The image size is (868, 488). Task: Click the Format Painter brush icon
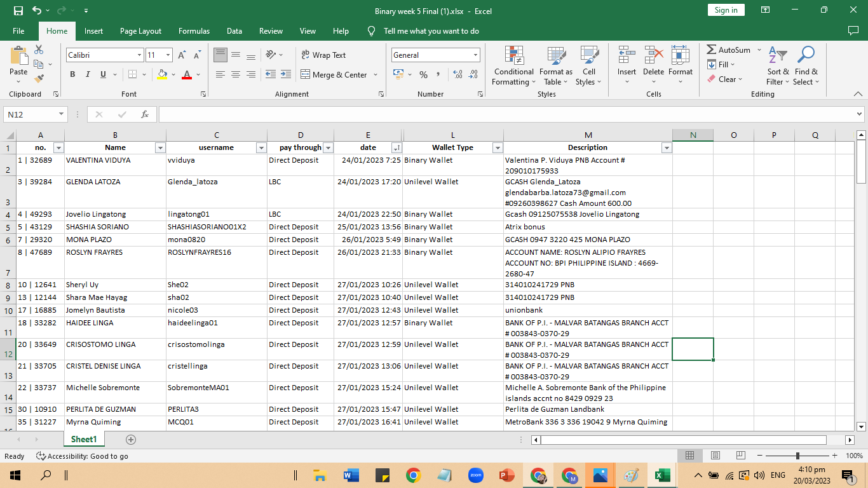click(x=39, y=79)
